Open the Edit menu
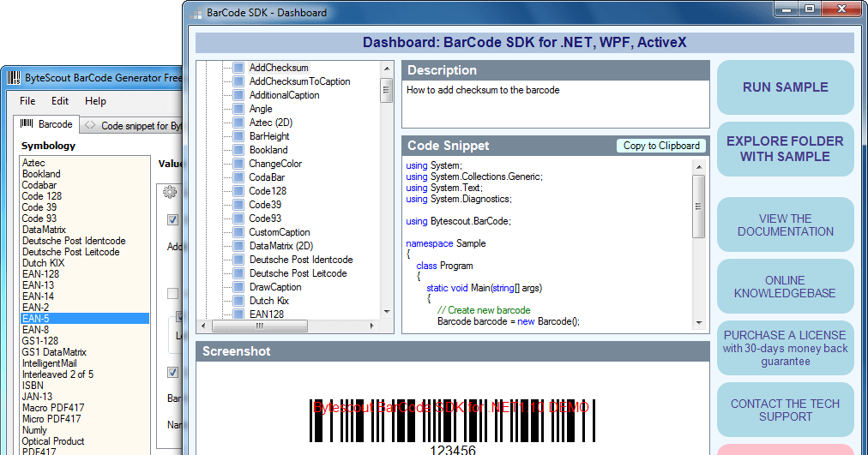Screen dimensions: 868x455 60,101
